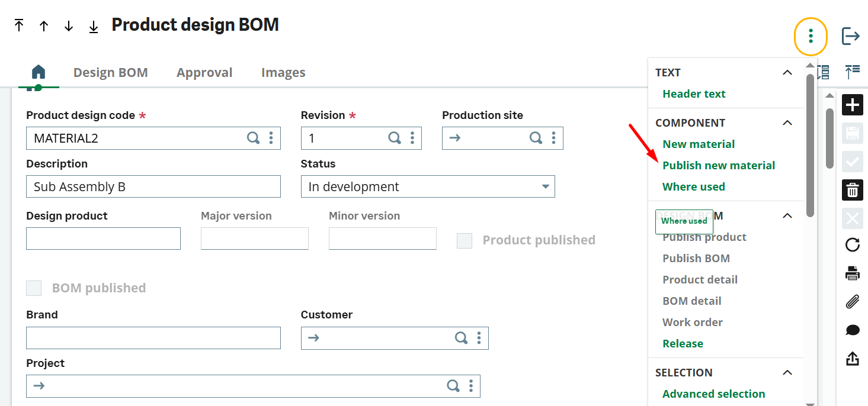Select Advanced selection menu entry

(714, 394)
